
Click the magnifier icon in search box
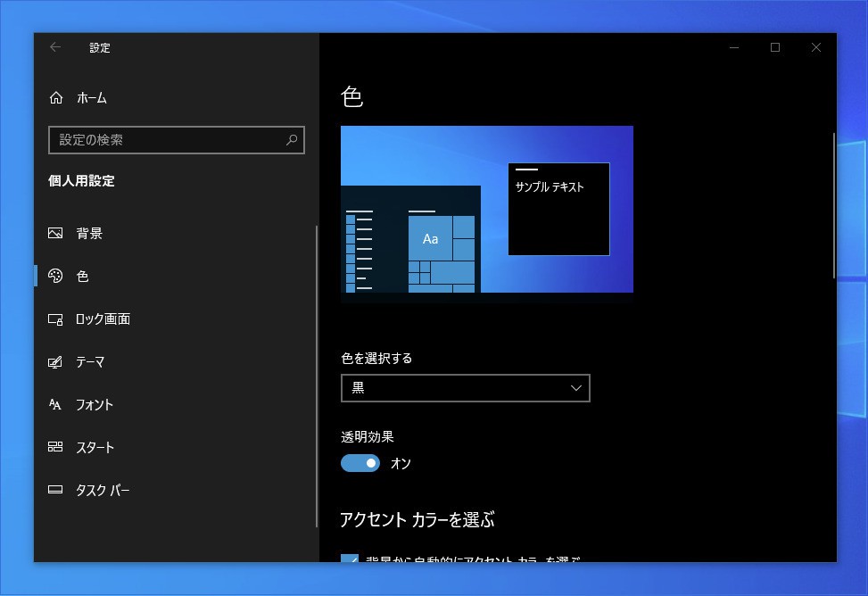click(x=292, y=140)
